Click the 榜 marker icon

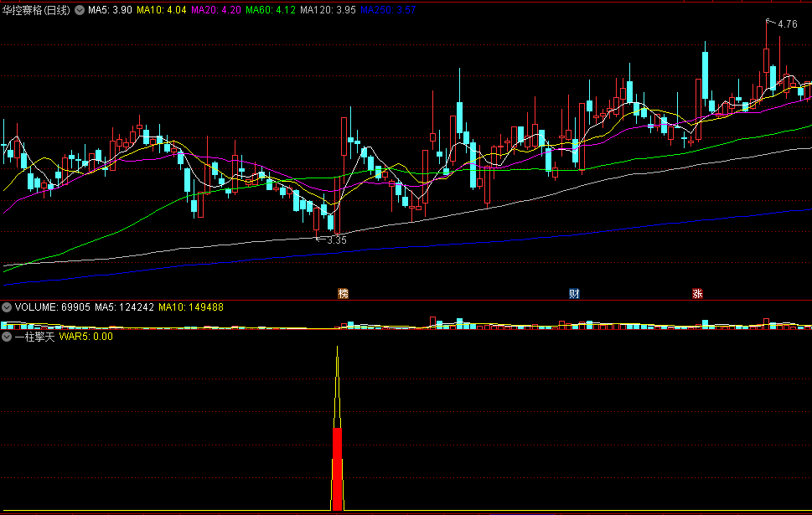click(343, 293)
